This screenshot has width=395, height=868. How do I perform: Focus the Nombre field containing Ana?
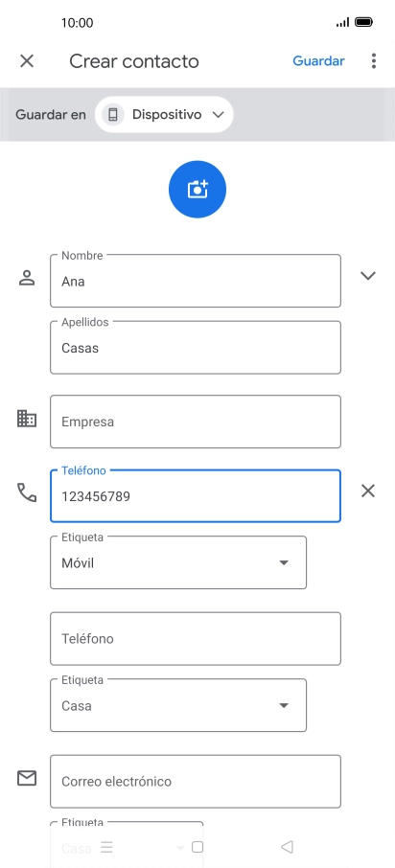[x=196, y=281]
